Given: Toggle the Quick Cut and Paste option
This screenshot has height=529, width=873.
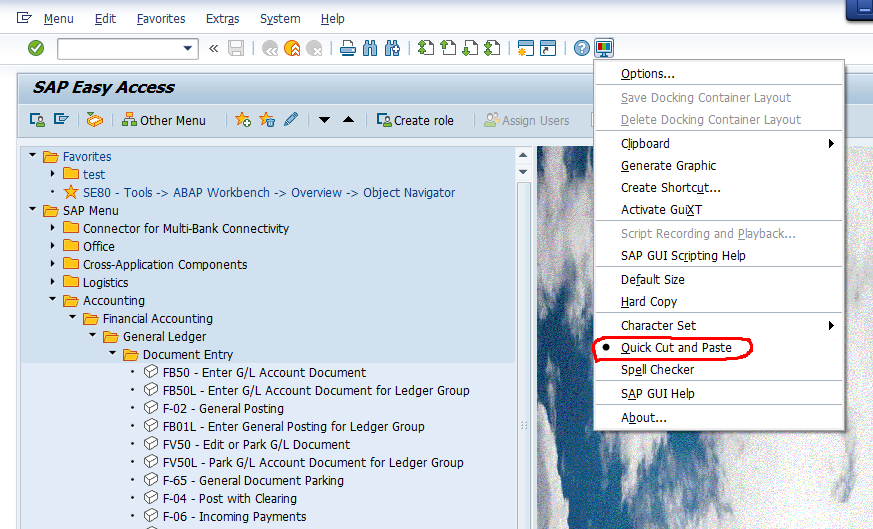Looking at the screenshot, I should [x=676, y=347].
